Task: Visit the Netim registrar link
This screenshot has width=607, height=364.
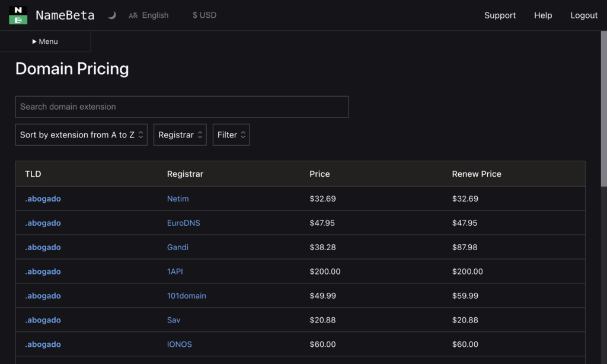Action: tap(178, 199)
